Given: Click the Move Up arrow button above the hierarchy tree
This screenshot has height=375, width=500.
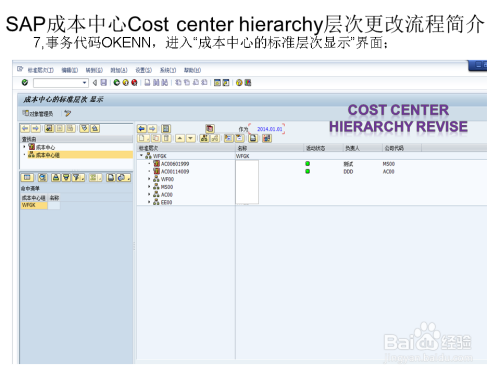Looking at the screenshot, I should (x=180, y=138).
